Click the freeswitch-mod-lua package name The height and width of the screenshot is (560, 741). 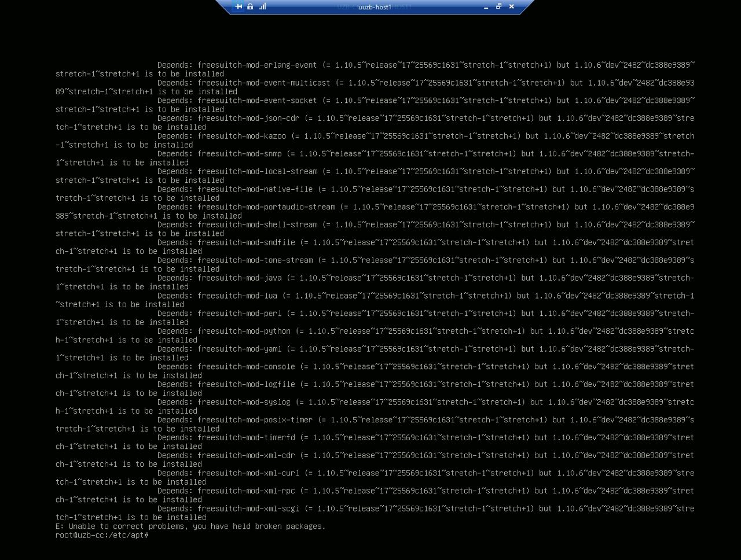pyautogui.click(x=237, y=296)
